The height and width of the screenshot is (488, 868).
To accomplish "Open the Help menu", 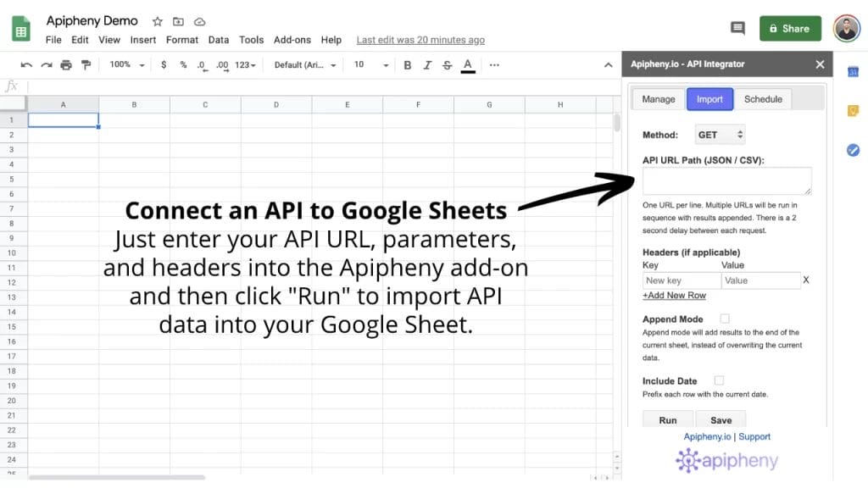I will tap(331, 40).
